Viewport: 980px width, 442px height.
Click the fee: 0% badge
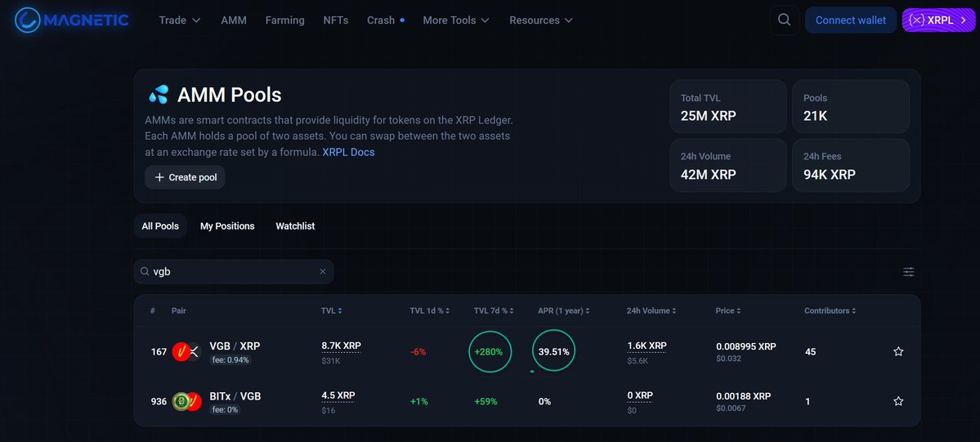(x=225, y=410)
